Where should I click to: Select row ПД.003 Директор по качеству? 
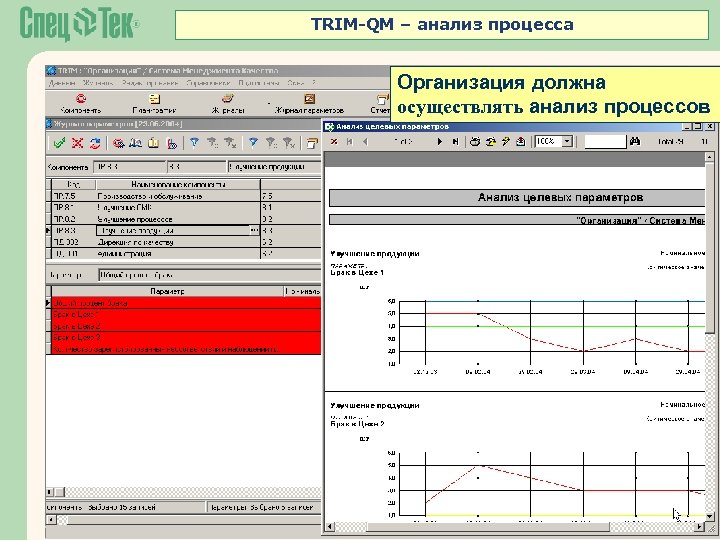click(184, 242)
